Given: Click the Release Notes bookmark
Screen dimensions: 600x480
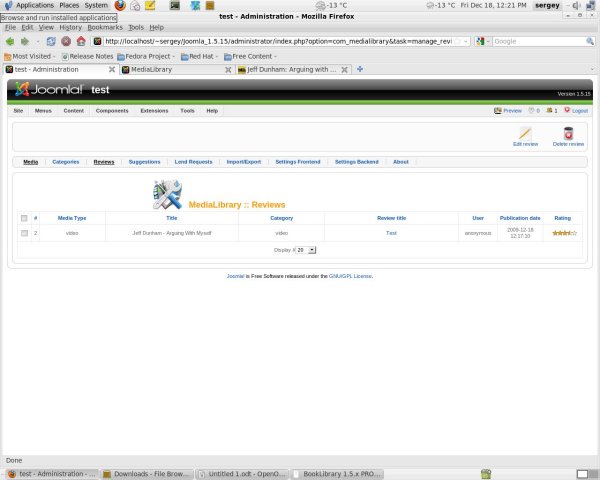Looking at the screenshot, I should [88, 56].
